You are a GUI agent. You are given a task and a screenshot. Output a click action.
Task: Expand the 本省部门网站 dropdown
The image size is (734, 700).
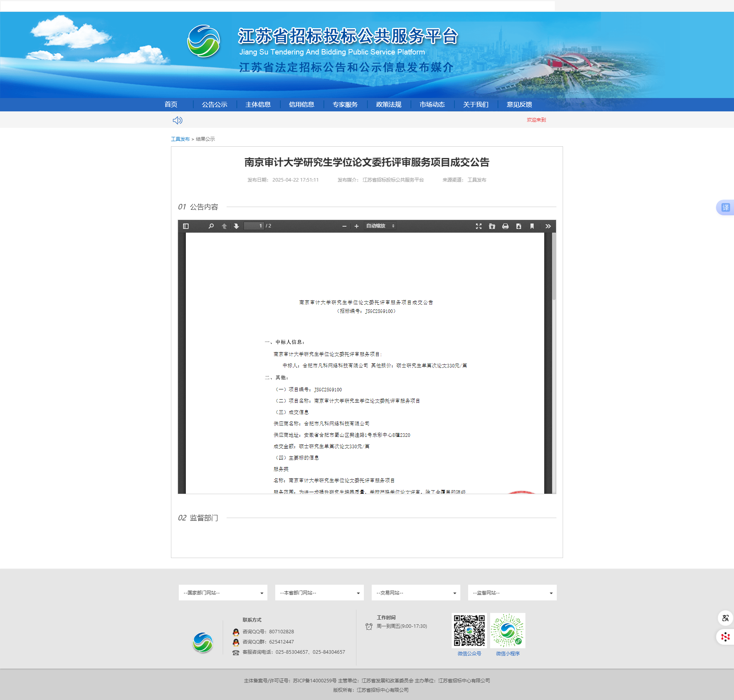(320, 593)
